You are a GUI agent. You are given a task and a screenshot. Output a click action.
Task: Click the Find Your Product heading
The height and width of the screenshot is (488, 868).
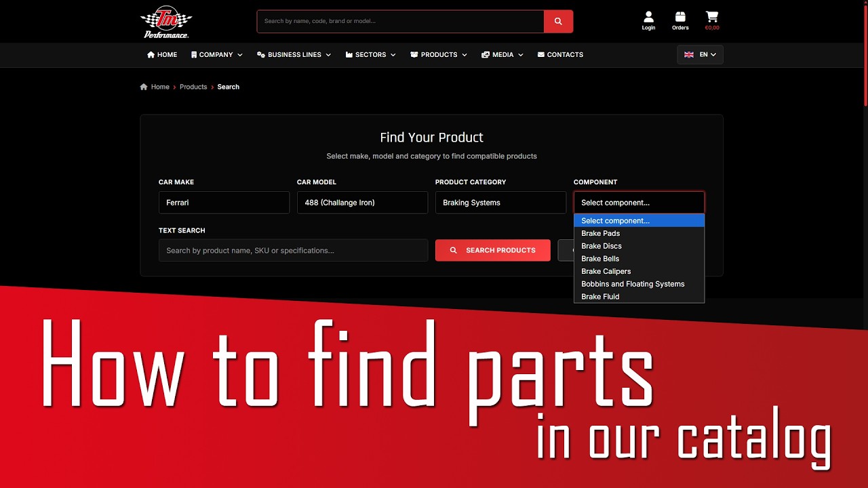click(x=431, y=138)
